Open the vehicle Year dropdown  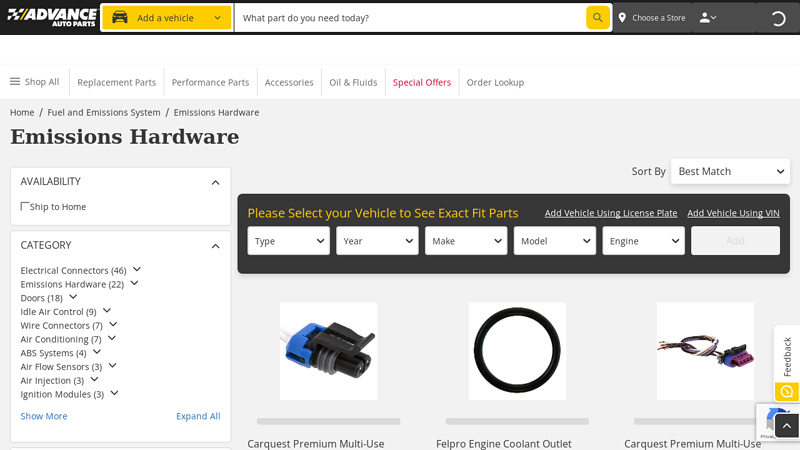coord(377,241)
